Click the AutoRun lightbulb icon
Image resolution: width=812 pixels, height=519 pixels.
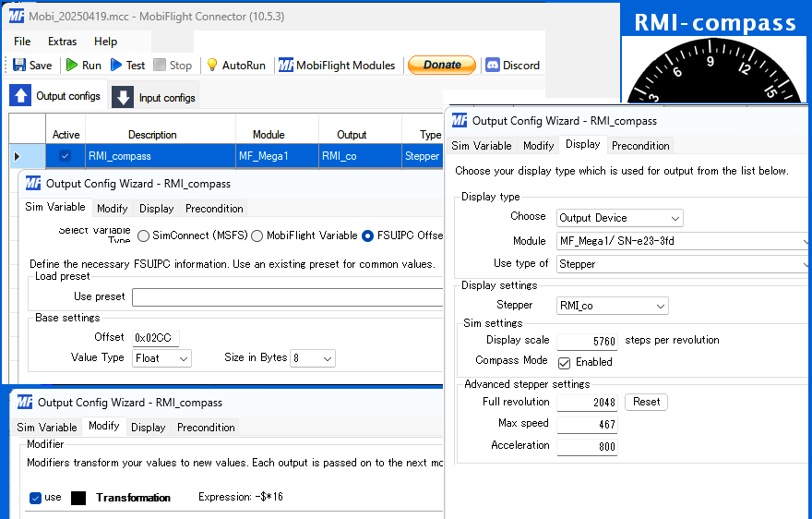[212, 65]
